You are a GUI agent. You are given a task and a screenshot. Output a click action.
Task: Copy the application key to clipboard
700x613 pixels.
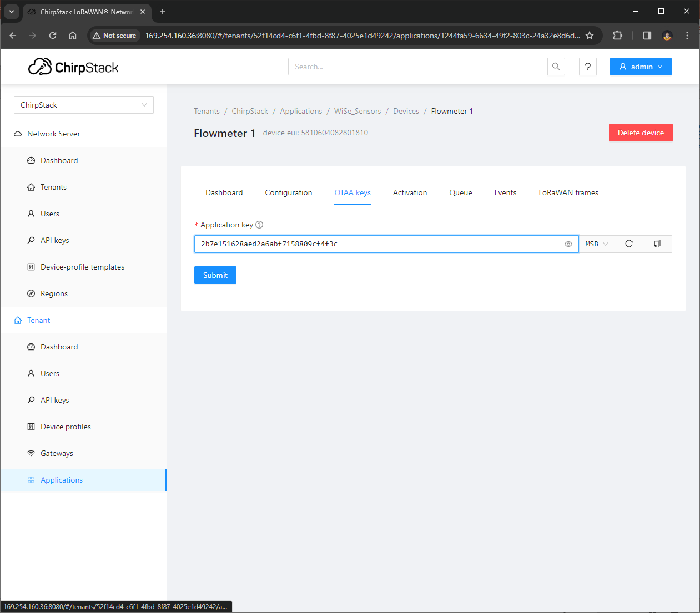tap(657, 244)
